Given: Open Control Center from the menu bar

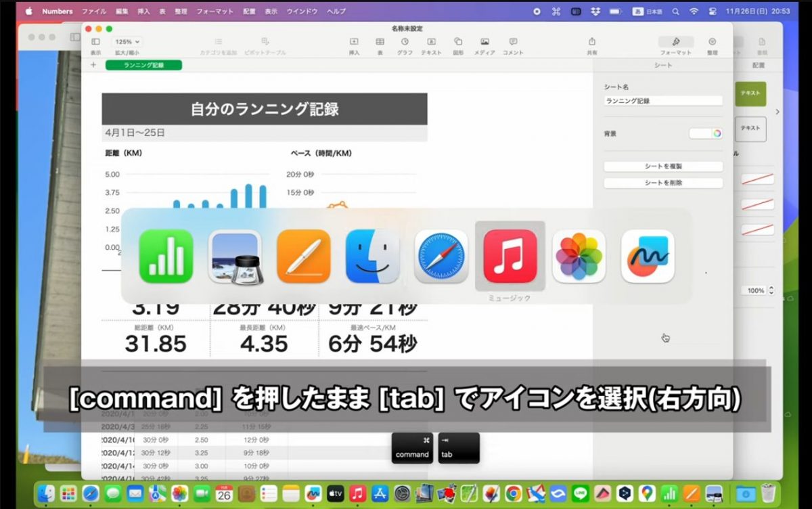Looking at the screenshot, I should tap(713, 12).
